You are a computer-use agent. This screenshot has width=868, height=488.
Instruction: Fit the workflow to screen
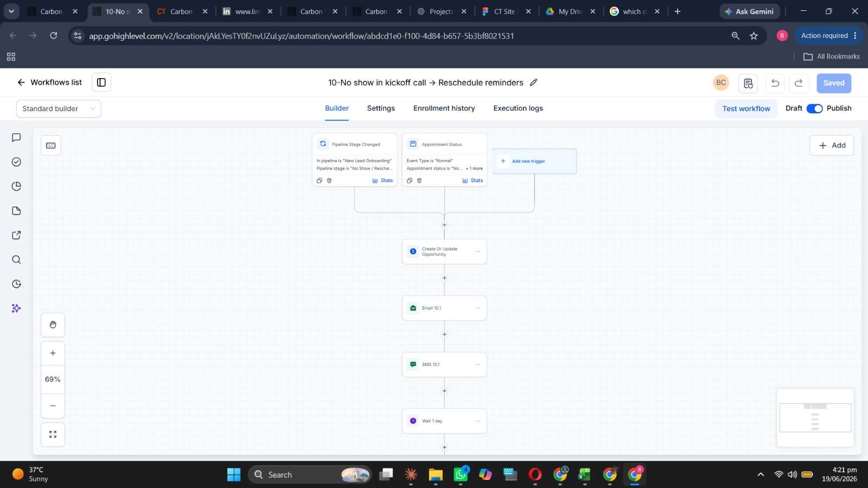53,434
